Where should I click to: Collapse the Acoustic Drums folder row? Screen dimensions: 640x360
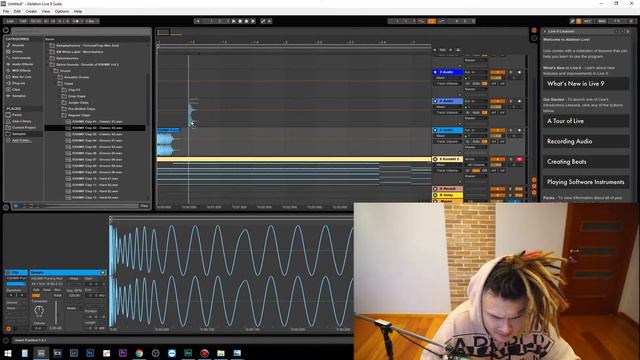tap(76, 77)
